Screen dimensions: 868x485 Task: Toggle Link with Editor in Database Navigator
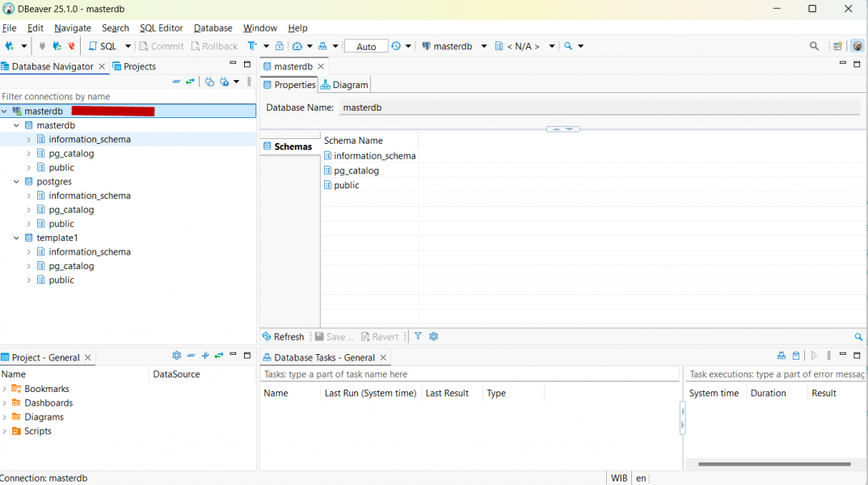click(191, 82)
